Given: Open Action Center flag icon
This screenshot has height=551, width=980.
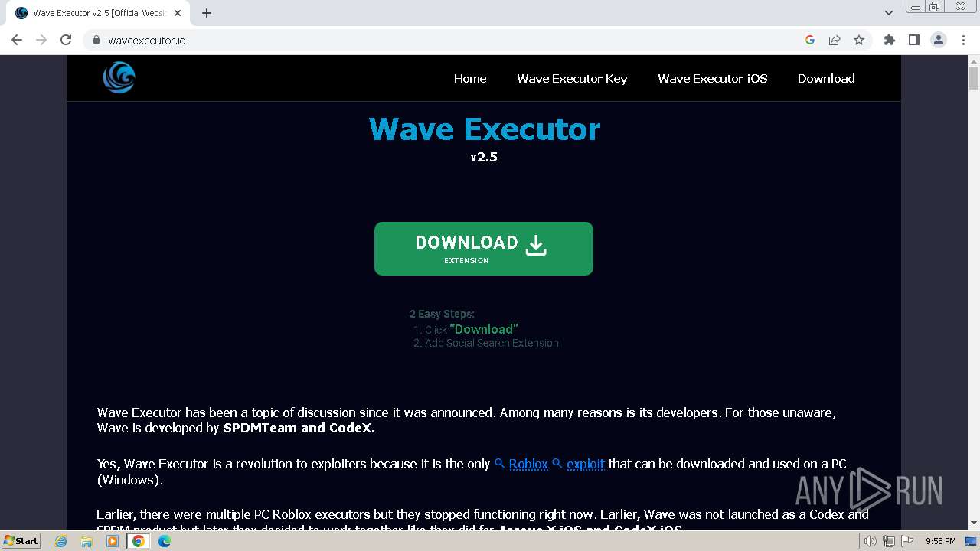Looking at the screenshot, I should coord(906,541).
